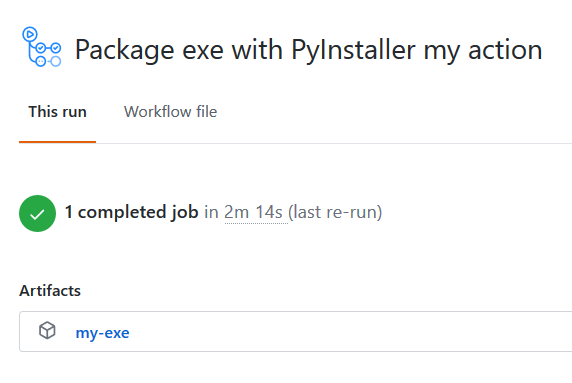
Task: Click the word PyInstaller in the heading
Action: coord(353,50)
